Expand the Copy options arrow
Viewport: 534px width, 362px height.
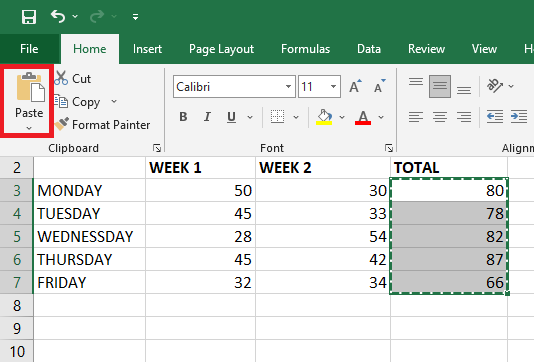pos(114,101)
